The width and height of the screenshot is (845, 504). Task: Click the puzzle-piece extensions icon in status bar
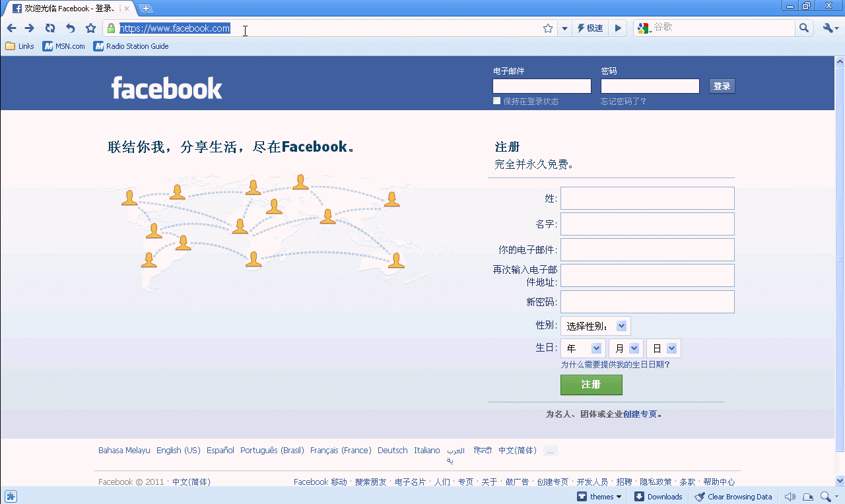point(11,497)
